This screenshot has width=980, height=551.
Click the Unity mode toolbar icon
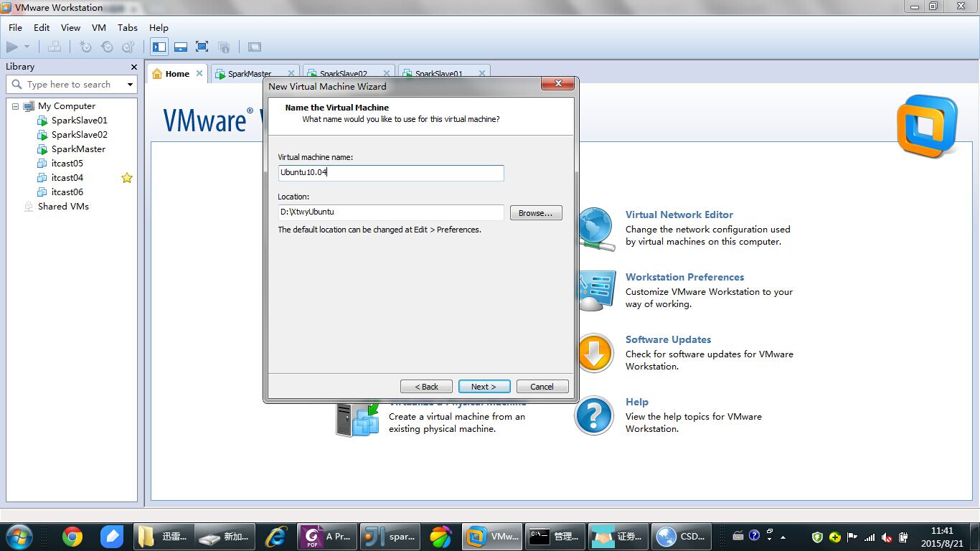click(224, 47)
